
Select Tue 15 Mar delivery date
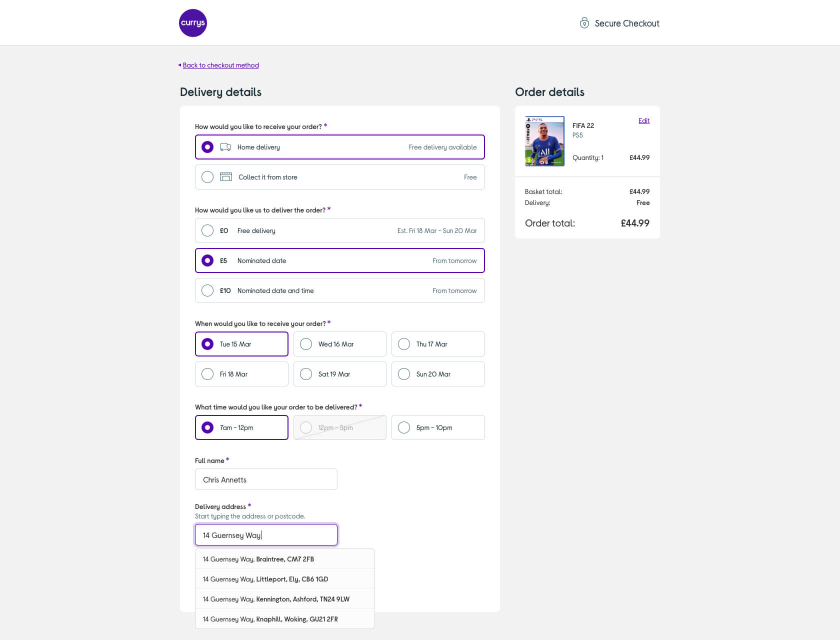tap(241, 344)
